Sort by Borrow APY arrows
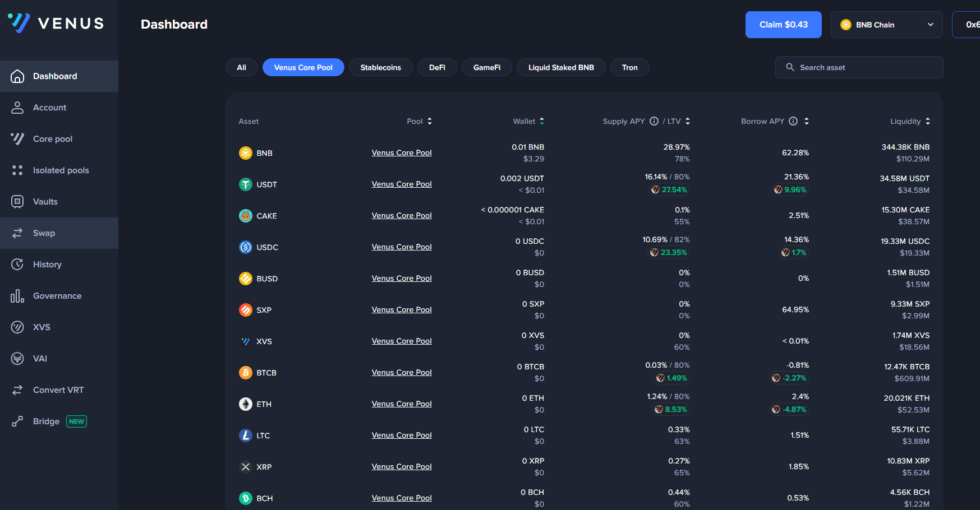This screenshot has width=980, height=510. pos(807,121)
